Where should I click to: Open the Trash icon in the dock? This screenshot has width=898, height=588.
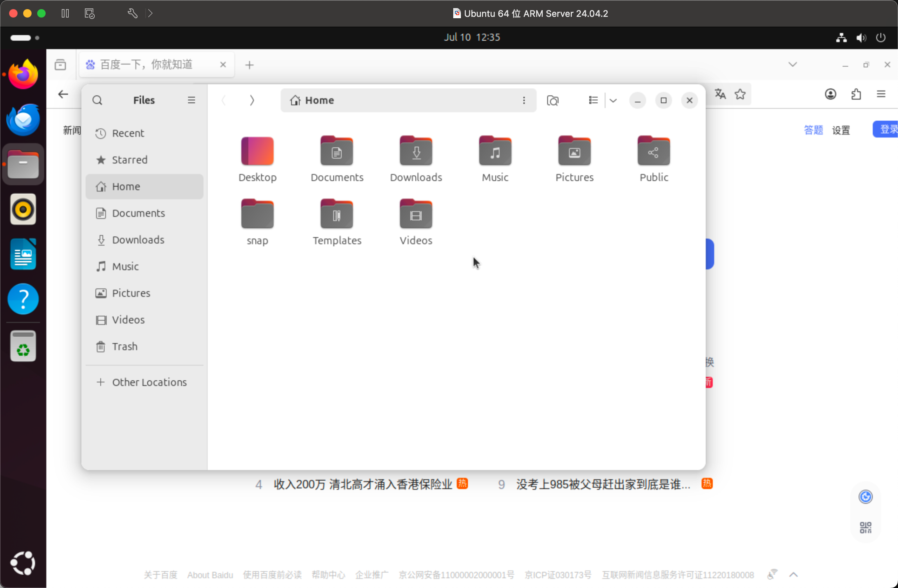pyautogui.click(x=23, y=346)
